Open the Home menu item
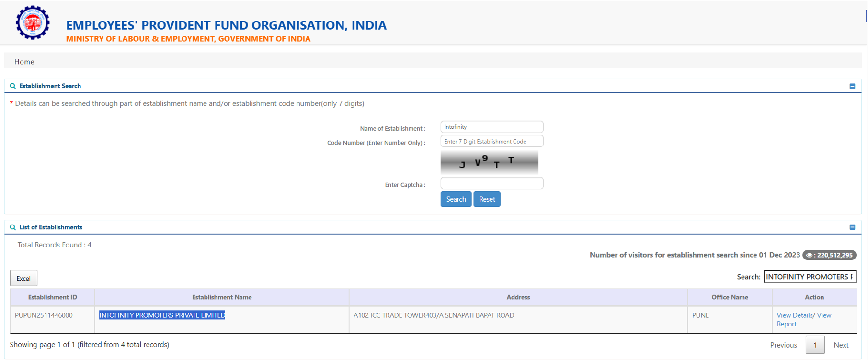868x360 pixels. click(24, 62)
